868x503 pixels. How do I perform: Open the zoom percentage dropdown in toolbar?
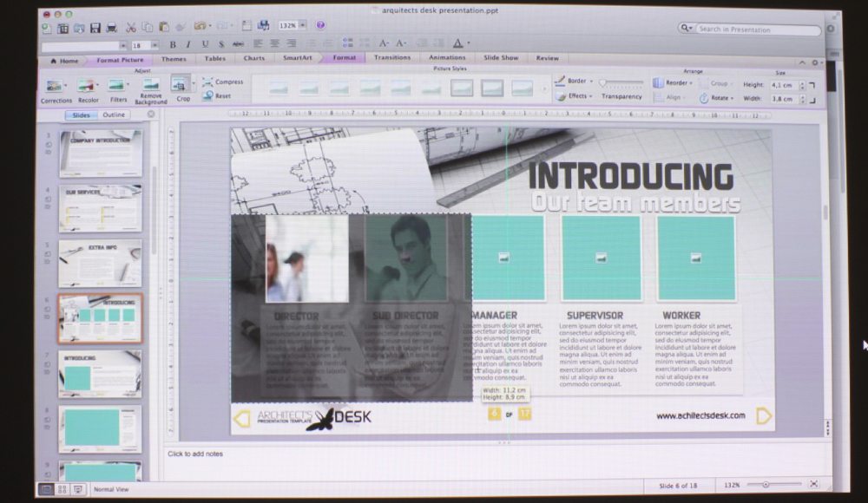(302, 25)
